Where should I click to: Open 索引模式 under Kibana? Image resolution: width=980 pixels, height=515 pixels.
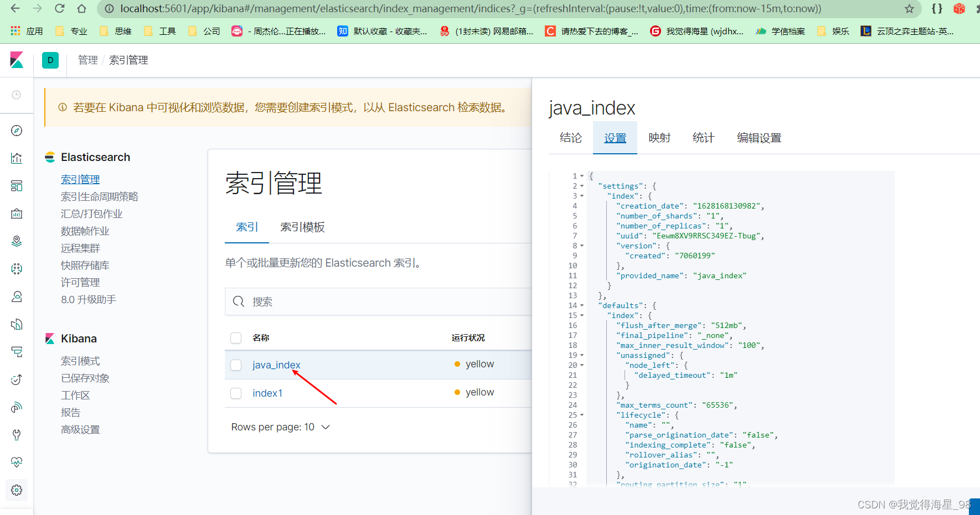tap(80, 361)
